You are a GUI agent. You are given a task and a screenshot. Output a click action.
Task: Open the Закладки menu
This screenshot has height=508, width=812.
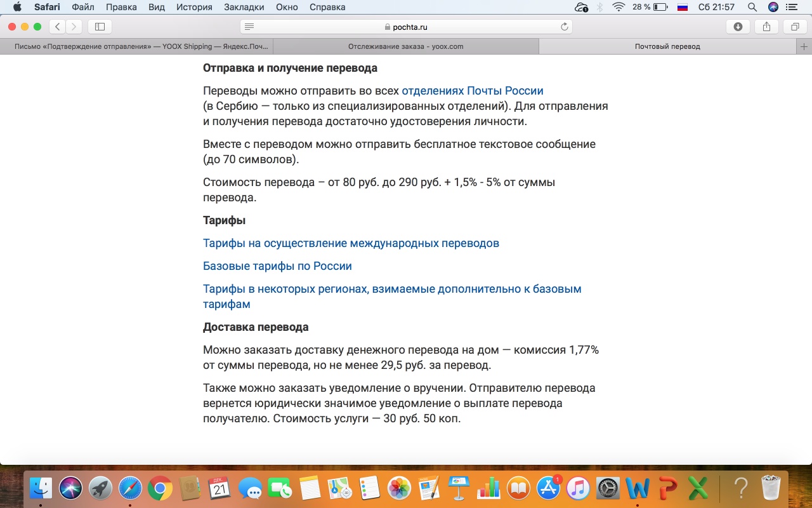tap(244, 7)
